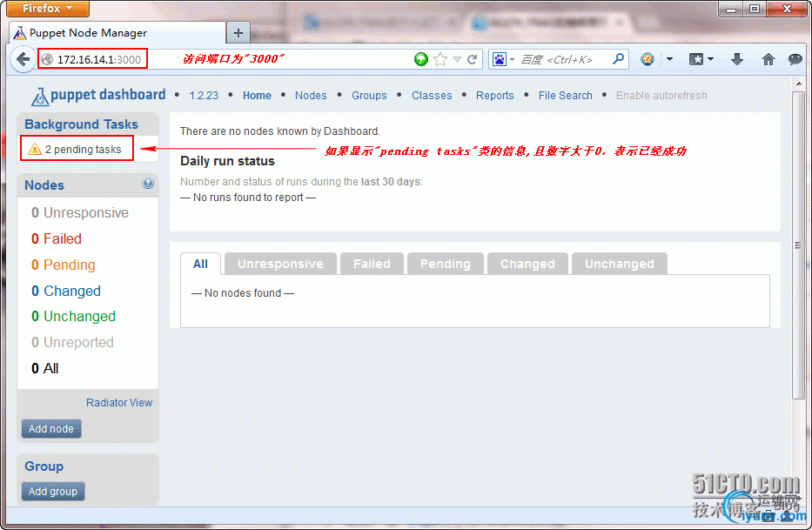The height and width of the screenshot is (530, 812).
Task: Click 'There are no nodes known by Dashboard.'
Action: click(x=280, y=131)
